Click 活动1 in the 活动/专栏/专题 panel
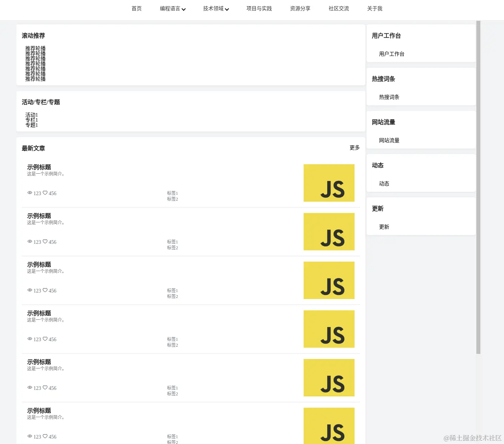Screen dimensions: 504x444 [32, 115]
